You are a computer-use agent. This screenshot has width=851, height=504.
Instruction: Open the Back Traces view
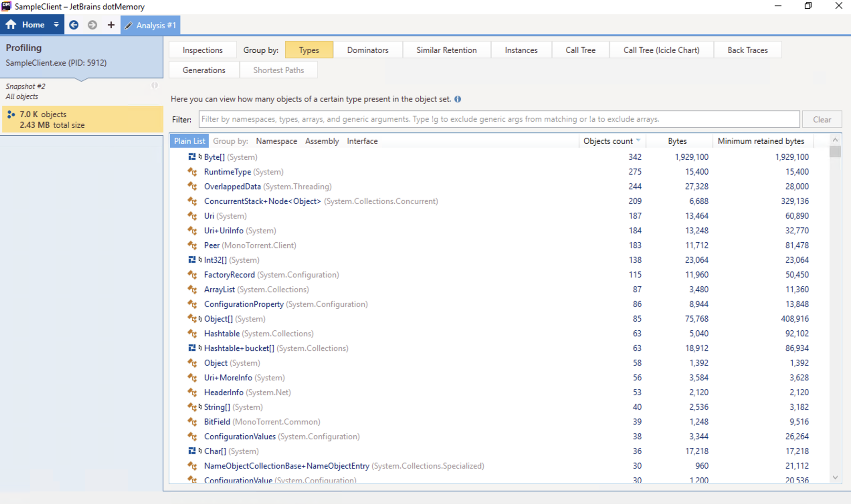coord(747,50)
